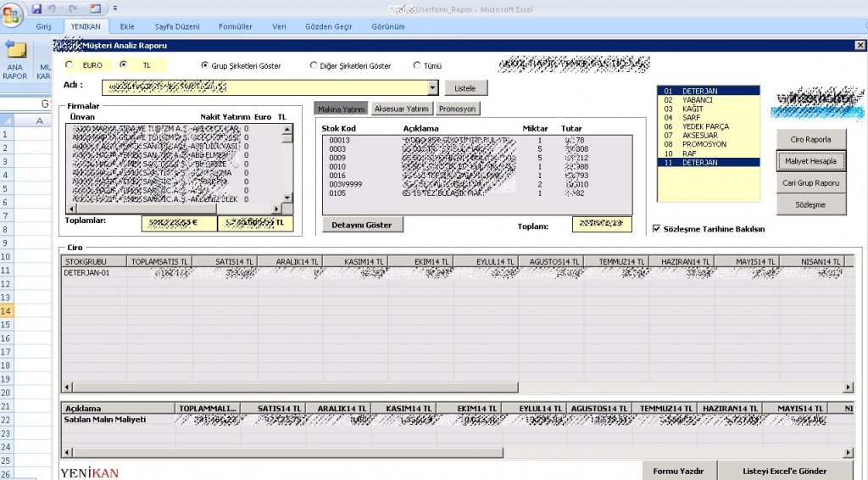Click the Ciro Raporla button
The width and height of the screenshot is (868, 480).
[x=811, y=139]
